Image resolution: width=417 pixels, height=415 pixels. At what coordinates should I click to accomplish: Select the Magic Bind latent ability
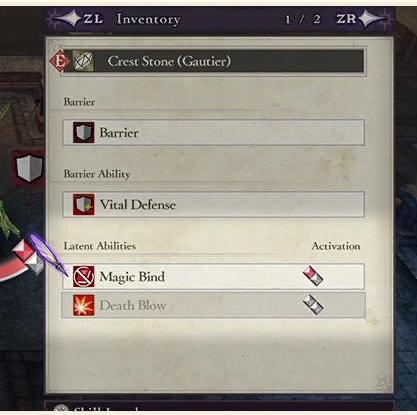(214, 276)
